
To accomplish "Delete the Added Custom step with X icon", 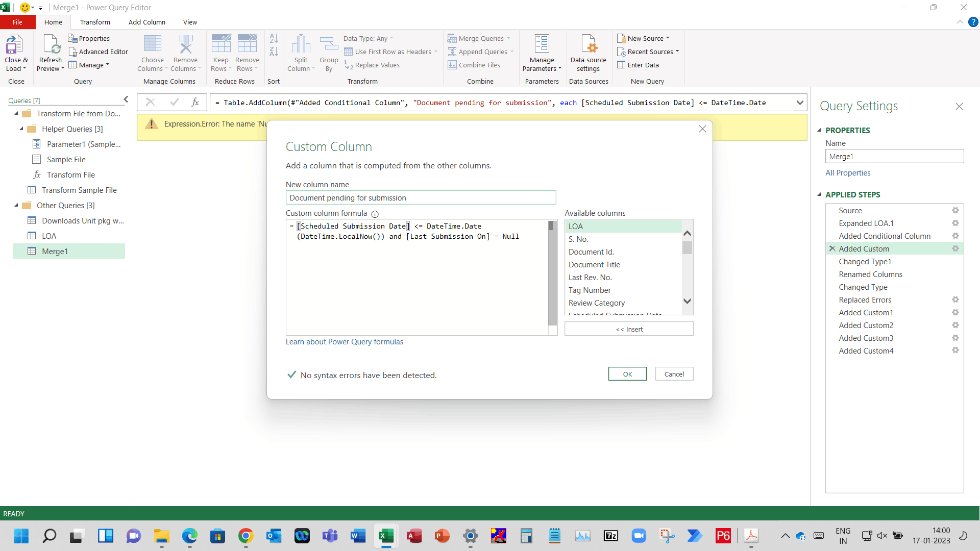I will (x=832, y=248).
